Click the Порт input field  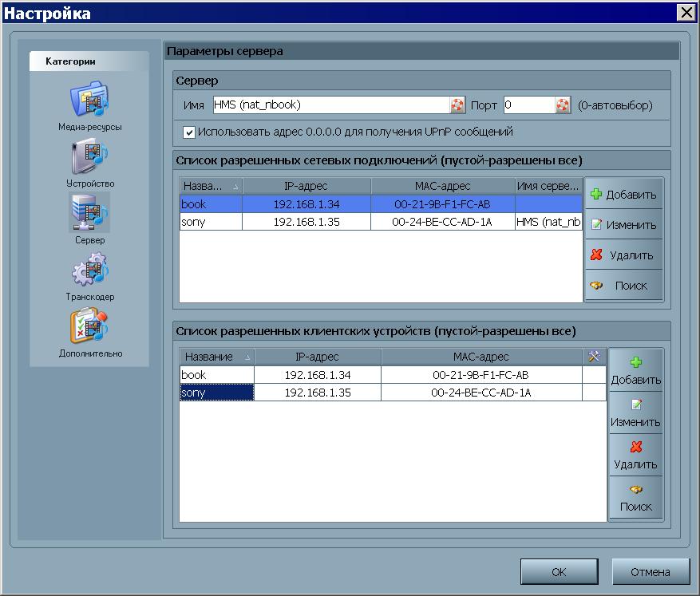coord(529,105)
